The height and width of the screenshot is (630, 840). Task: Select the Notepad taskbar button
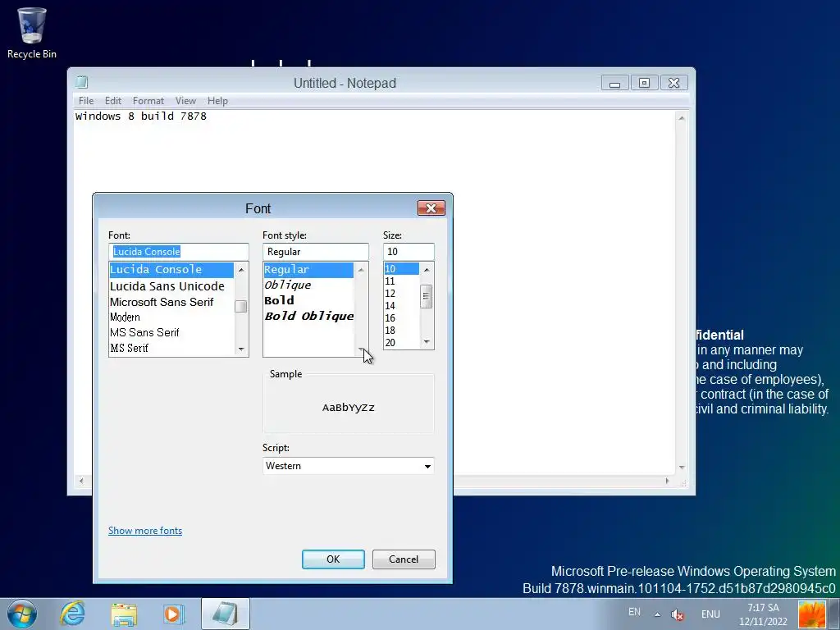coord(226,614)
